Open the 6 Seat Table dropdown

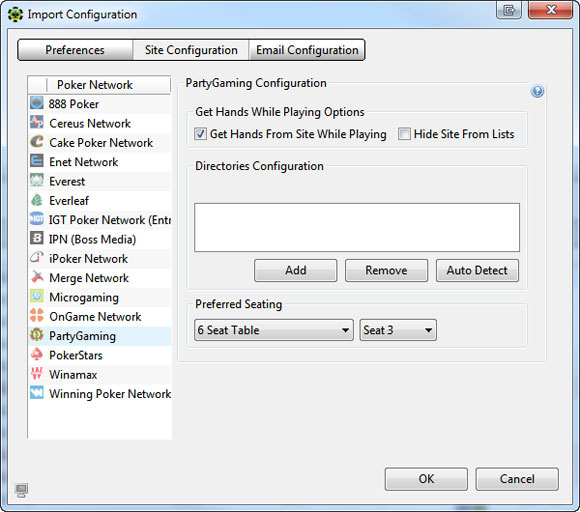coord(274,330)
